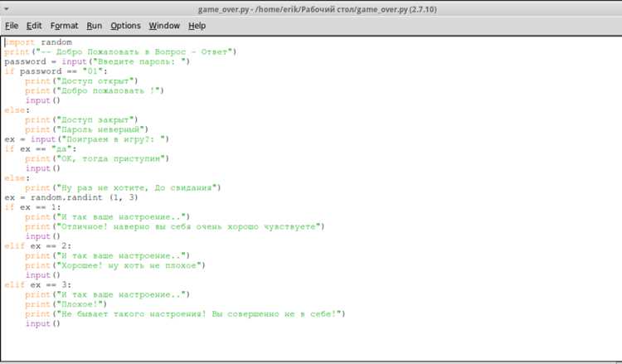Click the 'if ex == 1:' line
Screen dimensions: 622x364
tap(32, 207)
